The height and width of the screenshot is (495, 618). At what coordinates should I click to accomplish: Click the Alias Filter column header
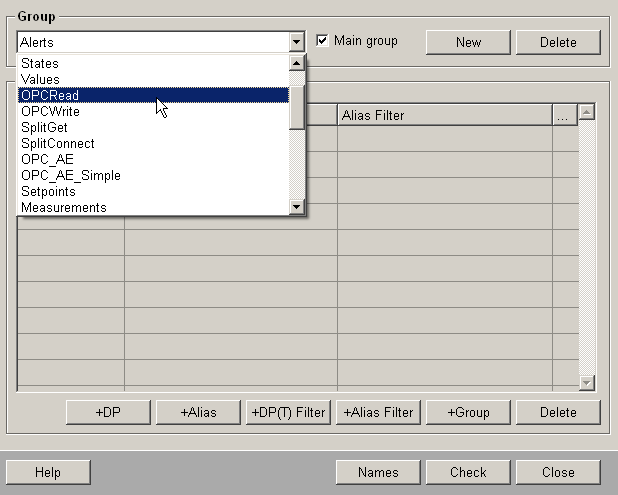click(444, 116)
